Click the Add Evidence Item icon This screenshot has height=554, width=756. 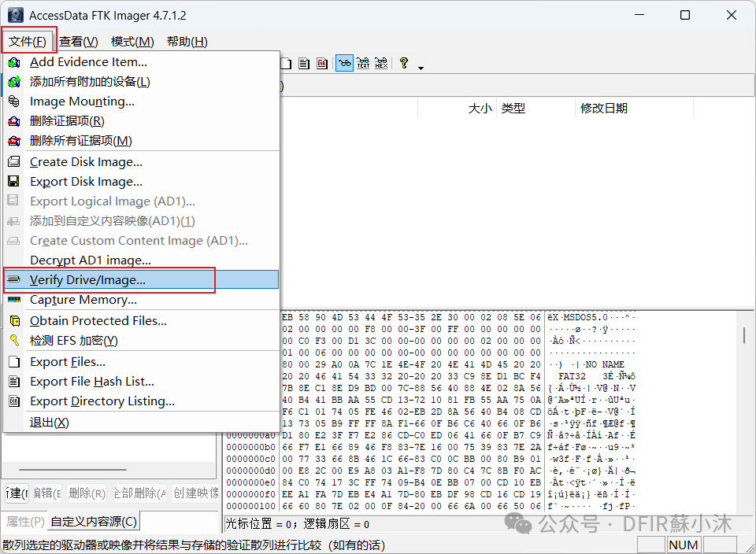coord(14,62)
